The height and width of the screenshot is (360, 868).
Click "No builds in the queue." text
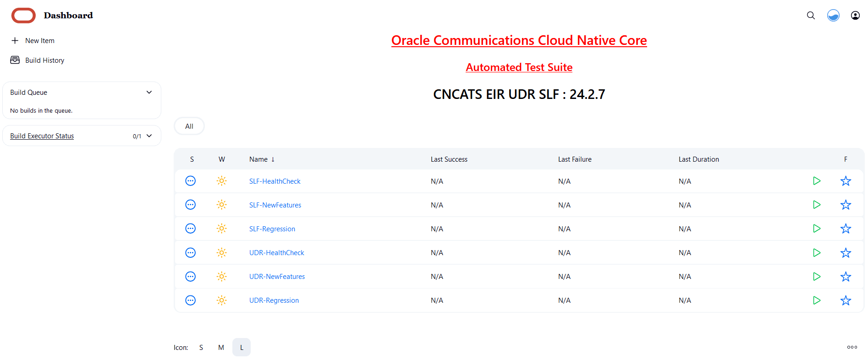[41, 110]
